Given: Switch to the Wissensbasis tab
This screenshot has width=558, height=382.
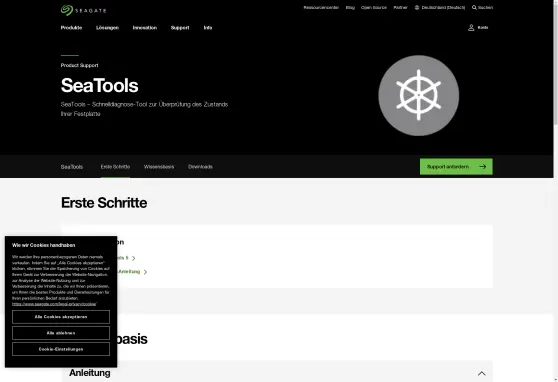Looking at the screenshot, I should coord(159,167).
